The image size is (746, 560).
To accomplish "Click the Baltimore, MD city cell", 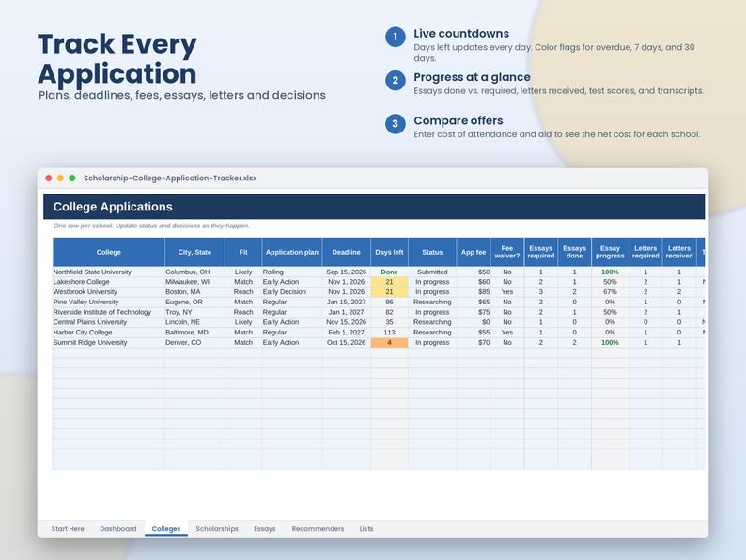I will (194, 332).
